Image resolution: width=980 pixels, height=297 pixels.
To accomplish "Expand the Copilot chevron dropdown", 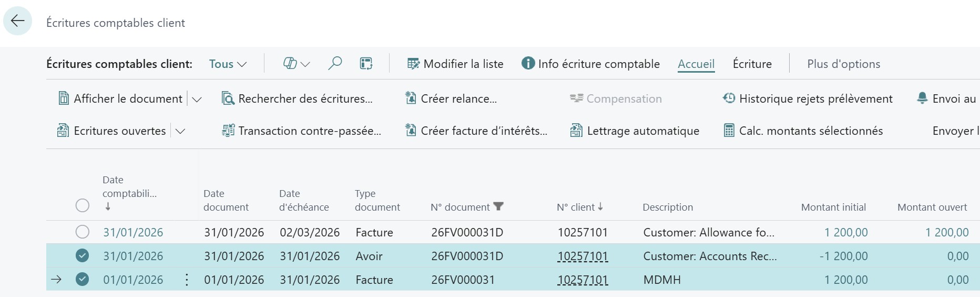I will 305,64.
